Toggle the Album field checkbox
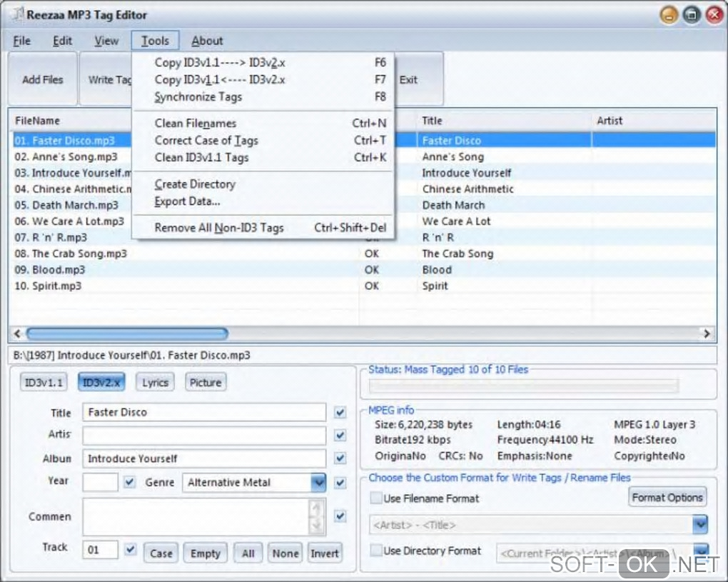 (340, 458)
